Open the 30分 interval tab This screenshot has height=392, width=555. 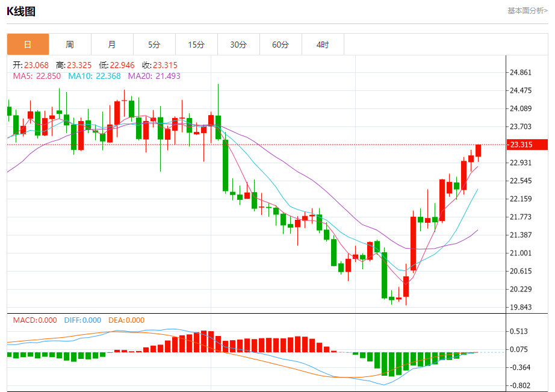(238, 45)
